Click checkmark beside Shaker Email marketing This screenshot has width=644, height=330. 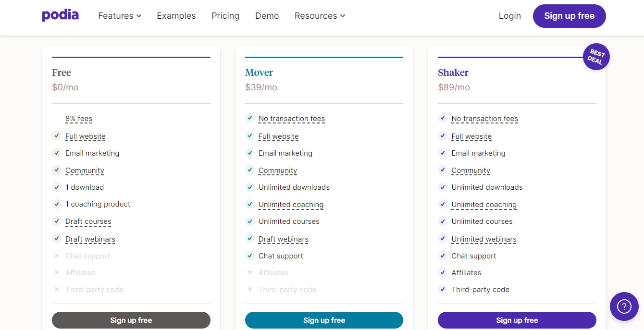(443, 153)
